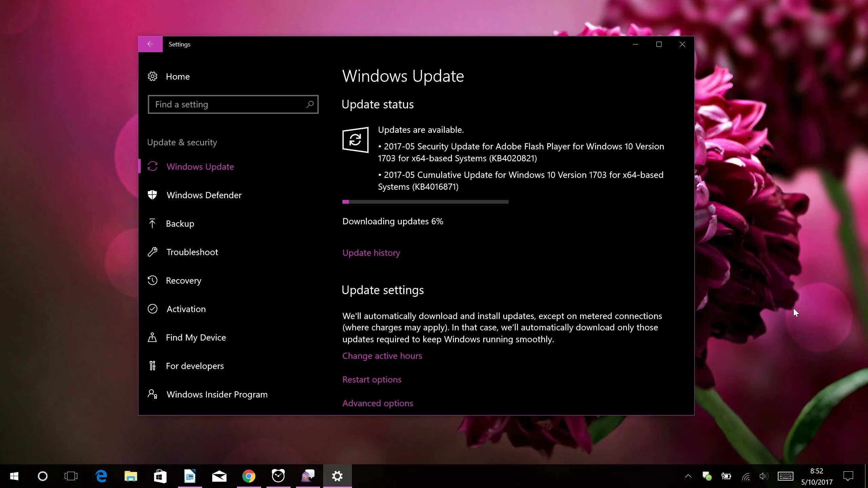This screenshot has width=868, height=488.
Task: Click the update refresh status icon
Action: 355,140
